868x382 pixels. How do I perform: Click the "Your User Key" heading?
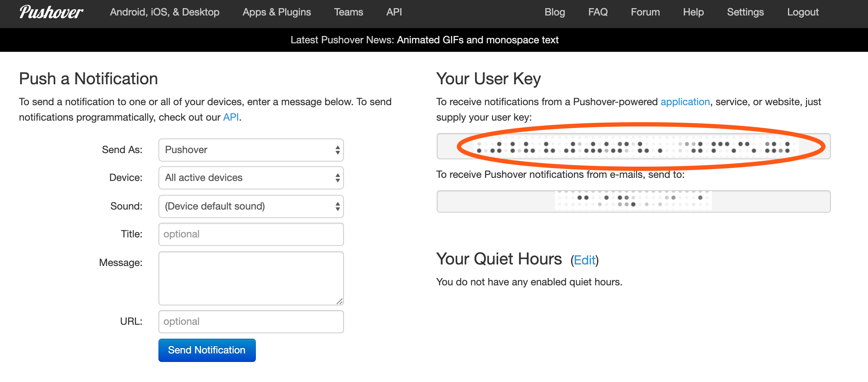488,79
